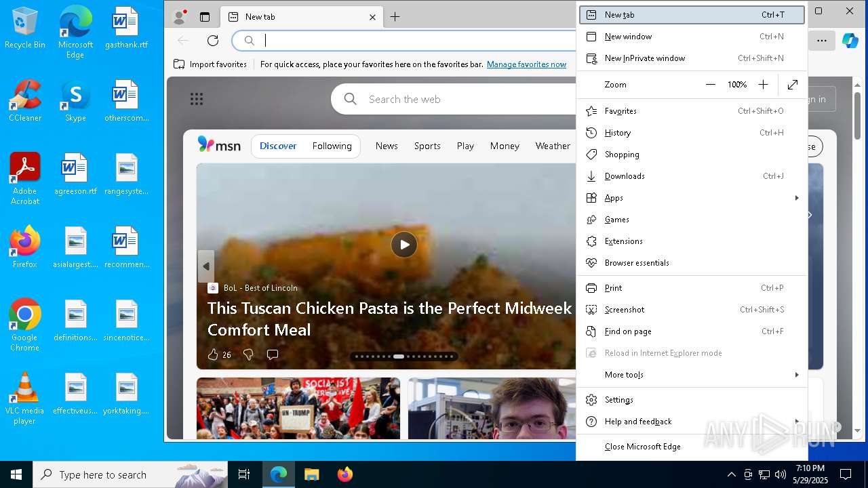Open the volume icon in system tray
The height and width of the screenshot is (488, 868).
(x=781, y=474)
